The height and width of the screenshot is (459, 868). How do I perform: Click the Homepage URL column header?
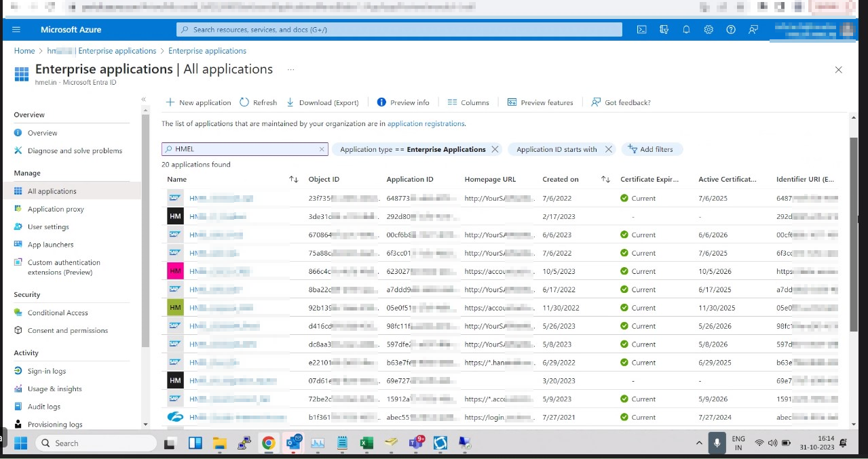click(490, 180)
